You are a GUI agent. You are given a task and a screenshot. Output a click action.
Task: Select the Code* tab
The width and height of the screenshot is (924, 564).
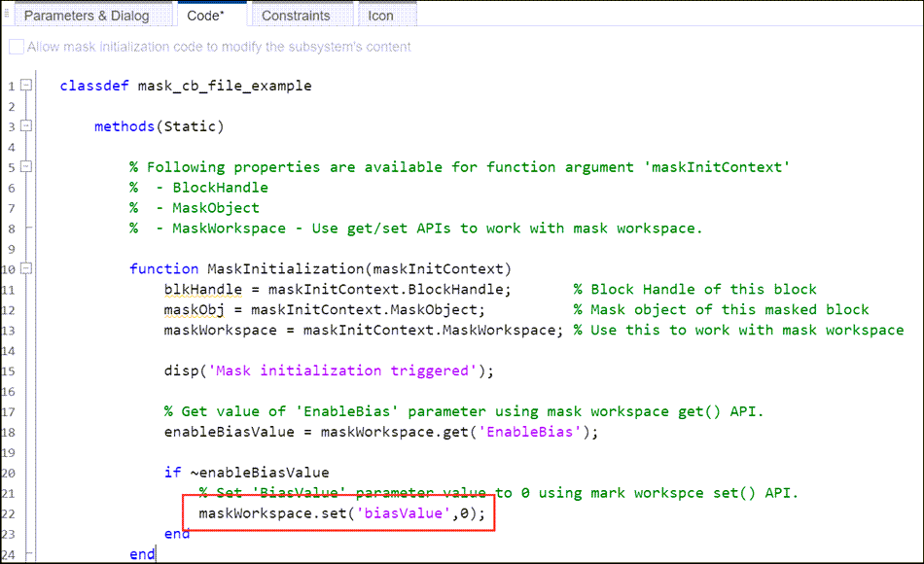205,15
